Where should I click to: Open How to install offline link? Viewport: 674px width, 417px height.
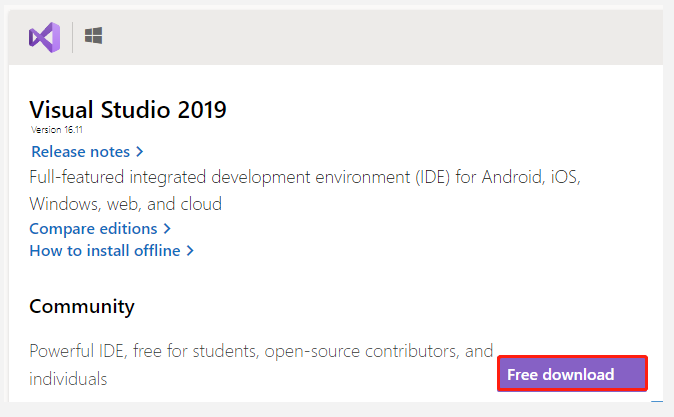(112, 251)
